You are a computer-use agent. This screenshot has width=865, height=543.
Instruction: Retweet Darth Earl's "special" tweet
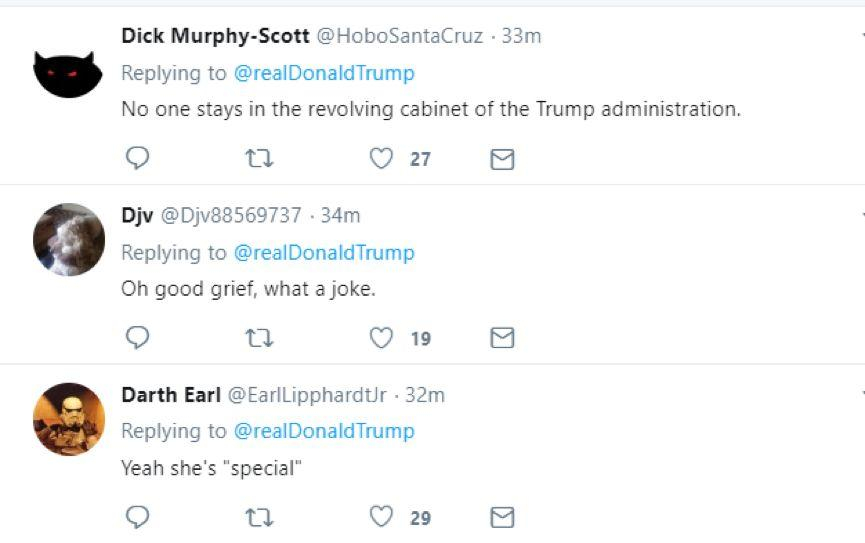[260, 516]
